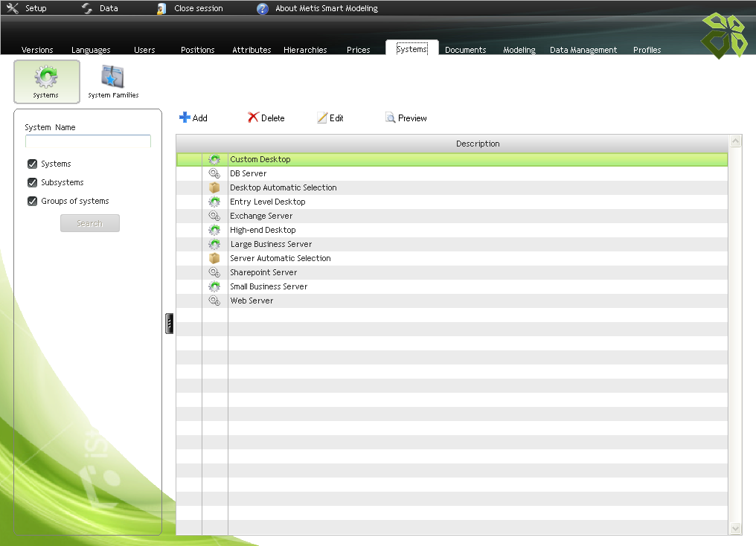Toggle the Subsystems checkbox
The width and height of the screenshot is (756, 546).
[x=32, y=182]
